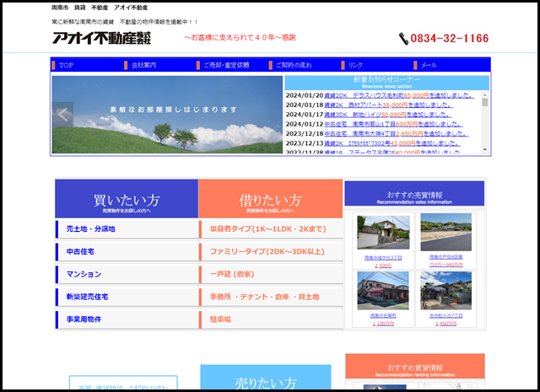Click the おすすめ賃貸情報 orange header

(x=415, y=366)
